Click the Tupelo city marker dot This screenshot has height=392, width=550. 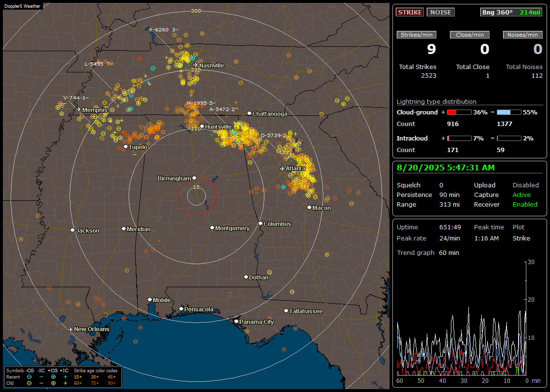[126, 147]
